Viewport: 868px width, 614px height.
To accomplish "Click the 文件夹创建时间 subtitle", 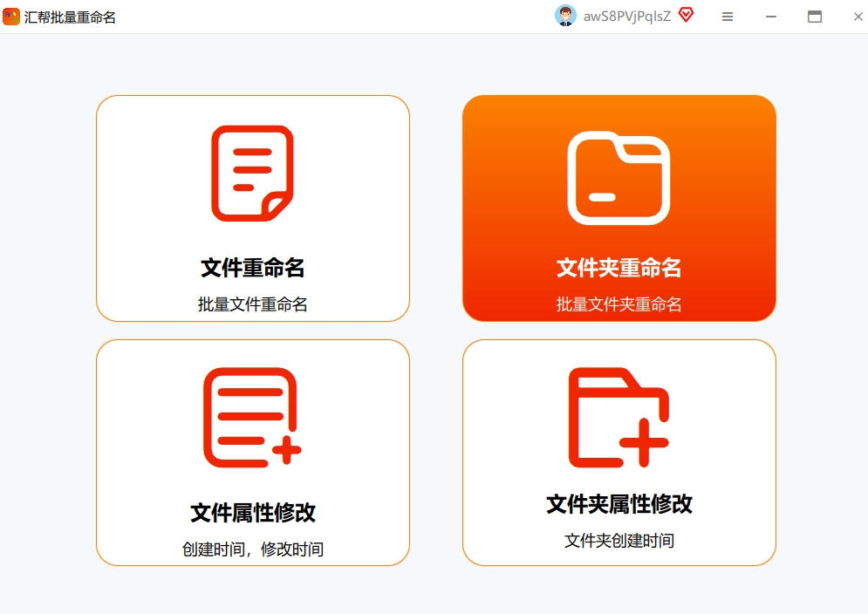I will tap(619, 541).
